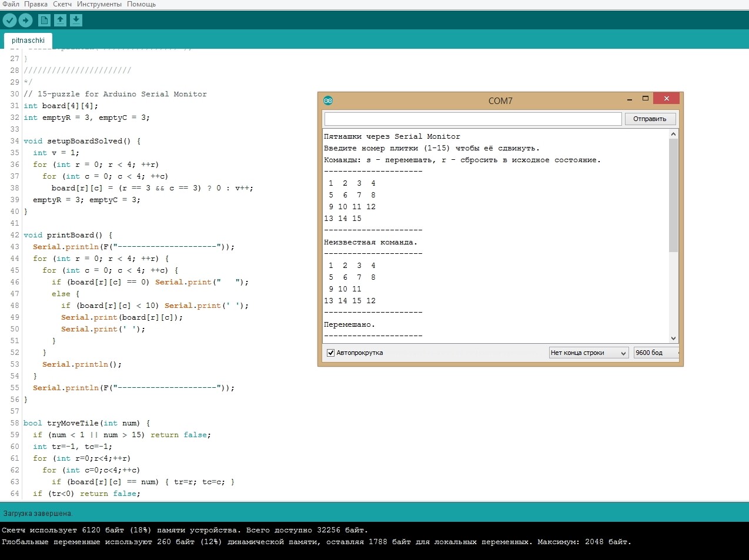Click the Arduino logo in the COM7 title bar
The width and height of the screenshot is (749, 560).
pos(328,100)
